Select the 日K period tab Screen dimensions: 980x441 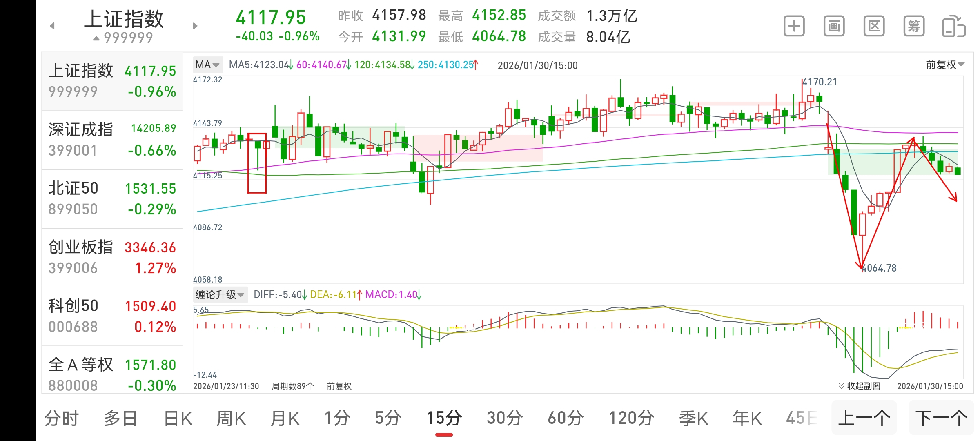click(x=178, y=418)
